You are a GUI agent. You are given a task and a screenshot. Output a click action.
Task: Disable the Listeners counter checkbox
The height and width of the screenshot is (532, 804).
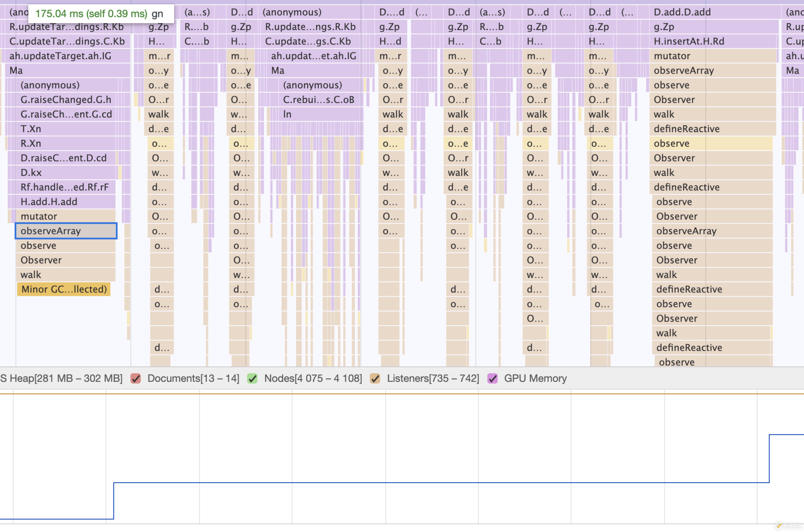point(375,378)
